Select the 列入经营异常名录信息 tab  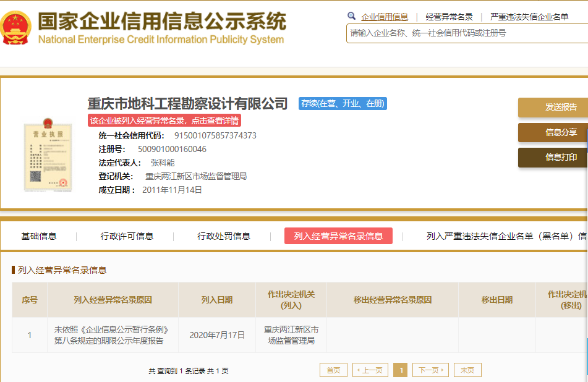pyautogui.click(x=339, y=236)
